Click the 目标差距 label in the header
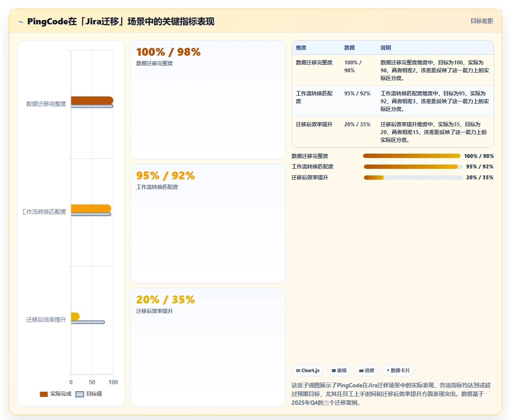Image resolution: width=511 pixels, height=420 pixels. point(482,21)
